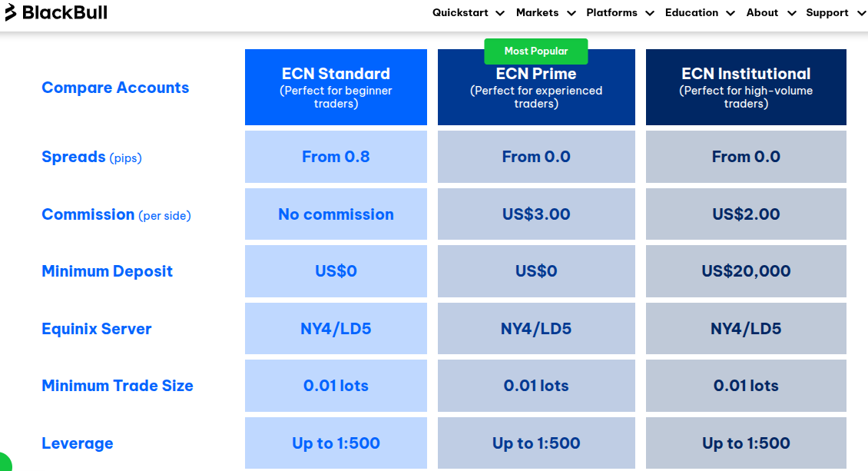Click the Up to 1:500 leverage cell
Image resolution: width=868 pixels, height=471 pixels.
[336, 443]
